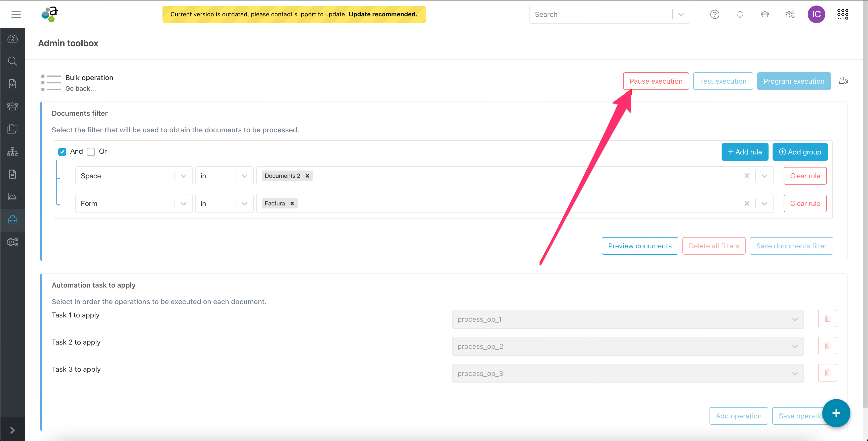The height and width of the screenshot is (441, 868).
Task: Remove the Factura tag
Action: pyautogui.click(x=292, y=203)
